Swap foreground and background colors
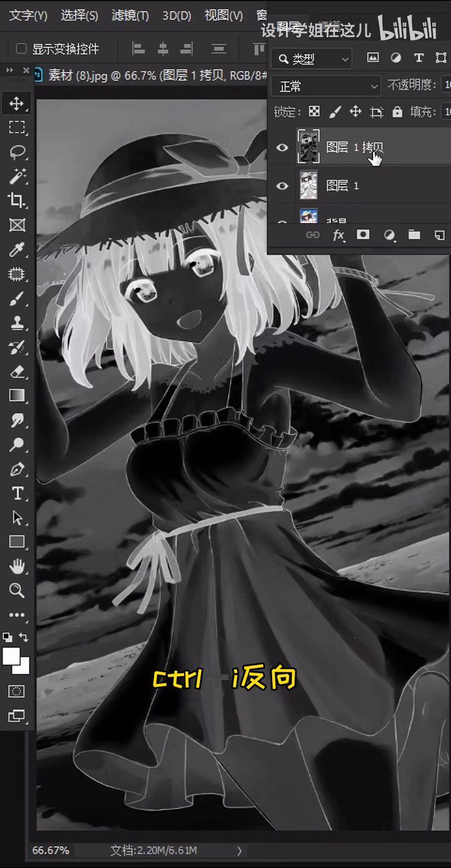The height and width of the screenshot is (868, 451). pos(24,637)
